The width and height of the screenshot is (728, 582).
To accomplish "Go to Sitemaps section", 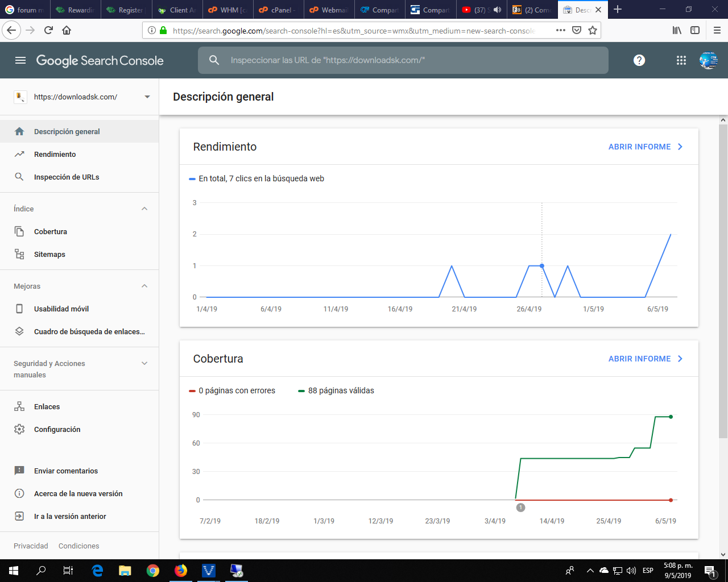I will (x=80, y=254).
